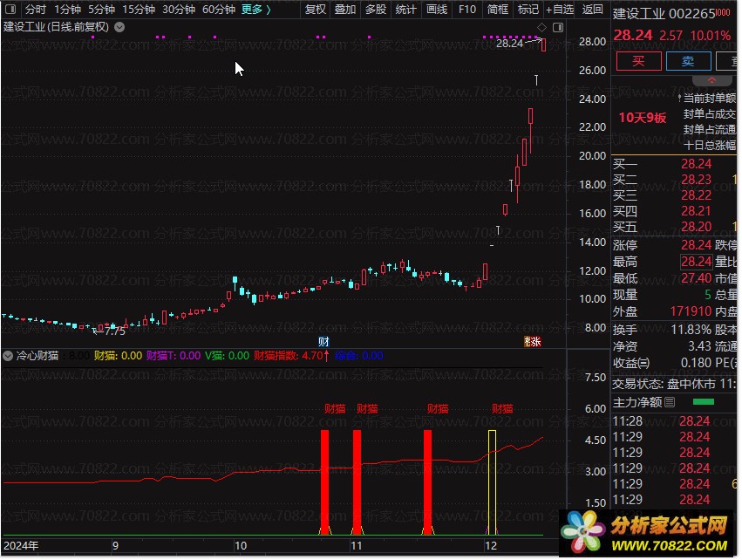Viewport: 742px width, 560px height.
Task: Click the red 买 buy button
Action: [638, 61]
